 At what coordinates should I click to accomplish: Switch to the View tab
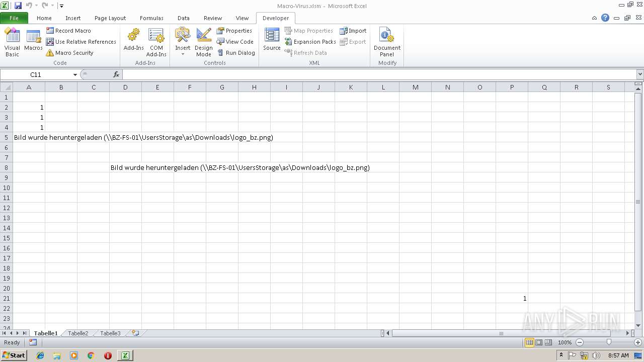click(x=242, y=18)
